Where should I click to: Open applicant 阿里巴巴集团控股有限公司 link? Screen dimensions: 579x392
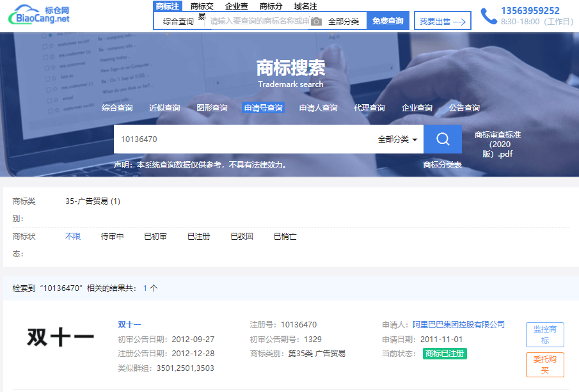[459, 324]
